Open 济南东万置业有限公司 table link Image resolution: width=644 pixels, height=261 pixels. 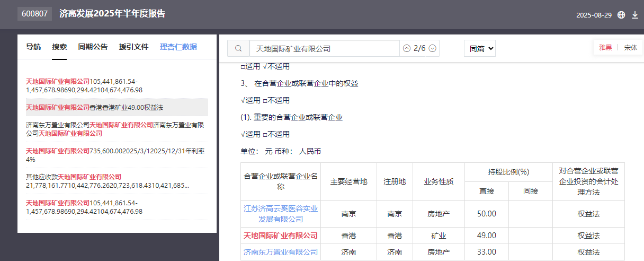281,252
